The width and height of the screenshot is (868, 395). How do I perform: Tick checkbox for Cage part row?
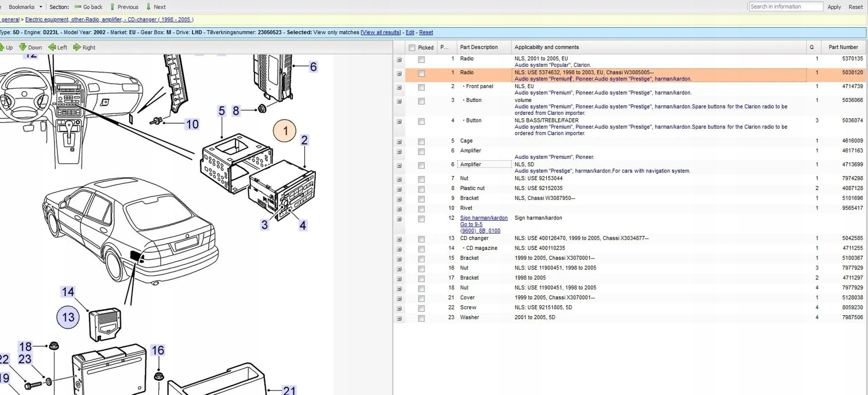421,142
